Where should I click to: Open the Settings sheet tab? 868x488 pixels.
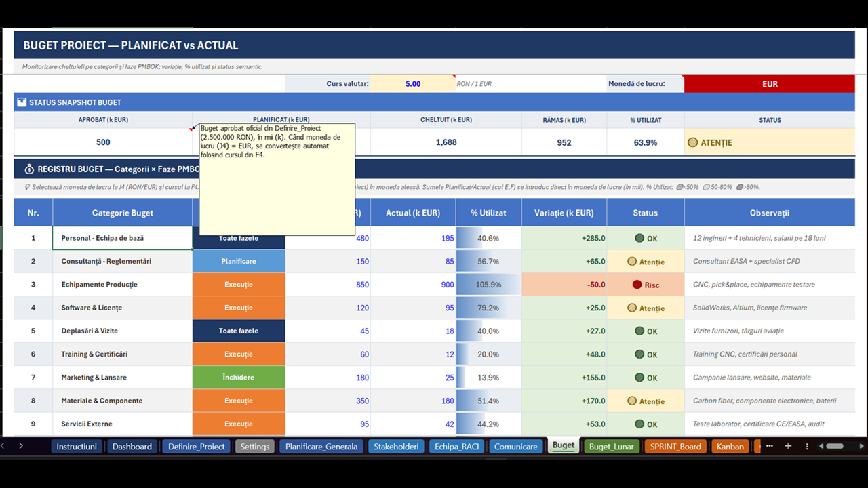(255, 446)
